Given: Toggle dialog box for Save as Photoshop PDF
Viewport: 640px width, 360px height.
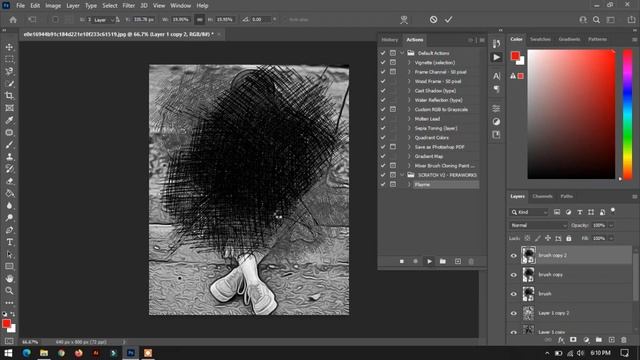Looking at the screenshot, I should [393, 147].
